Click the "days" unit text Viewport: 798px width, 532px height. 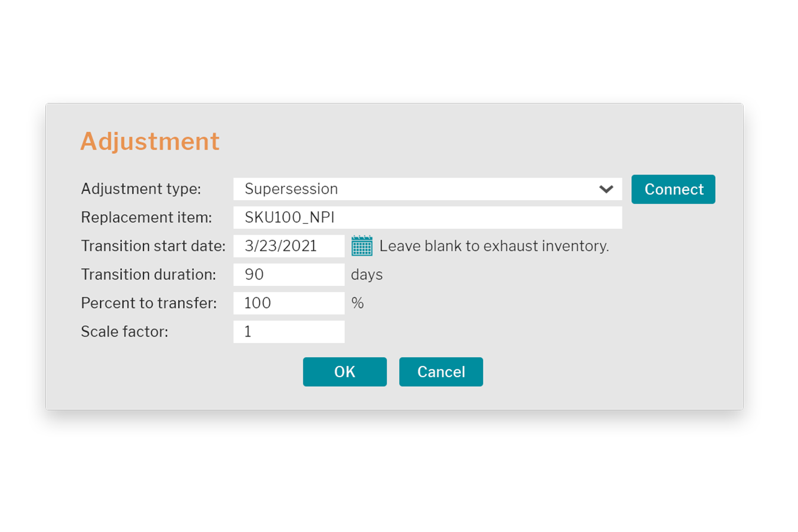coord(367,275)
